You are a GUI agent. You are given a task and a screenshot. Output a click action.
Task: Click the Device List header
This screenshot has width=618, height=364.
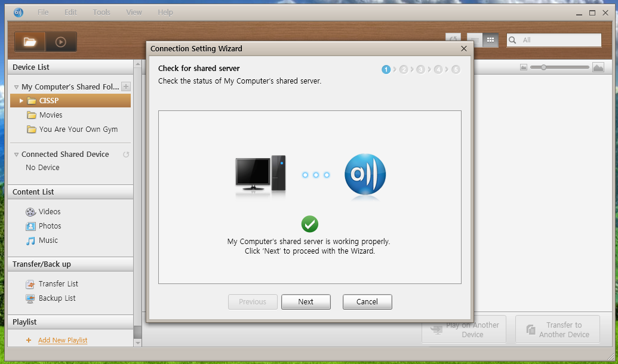pos(70,67)
